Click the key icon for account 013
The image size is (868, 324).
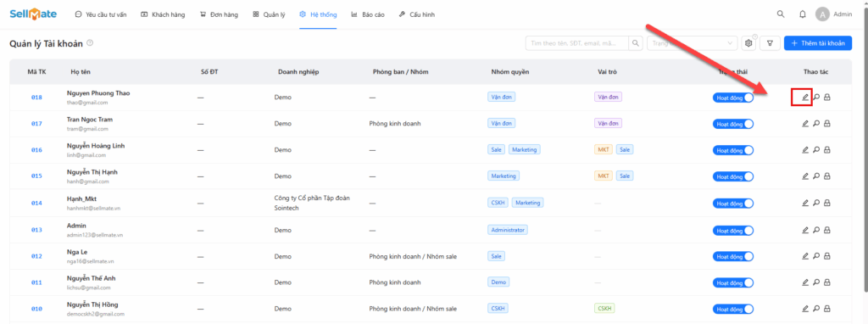click(816, 230)
